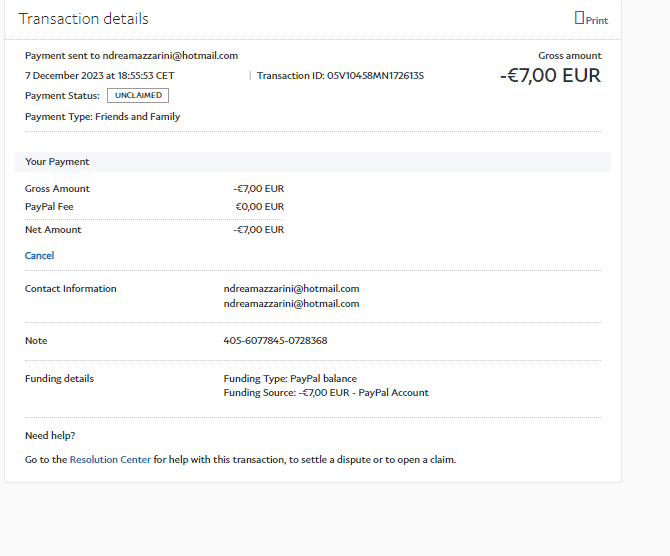Image resolution: width=670 pixels, height=556 pixels.
Task: Click the Print page icon
Action: coord(579,18)
